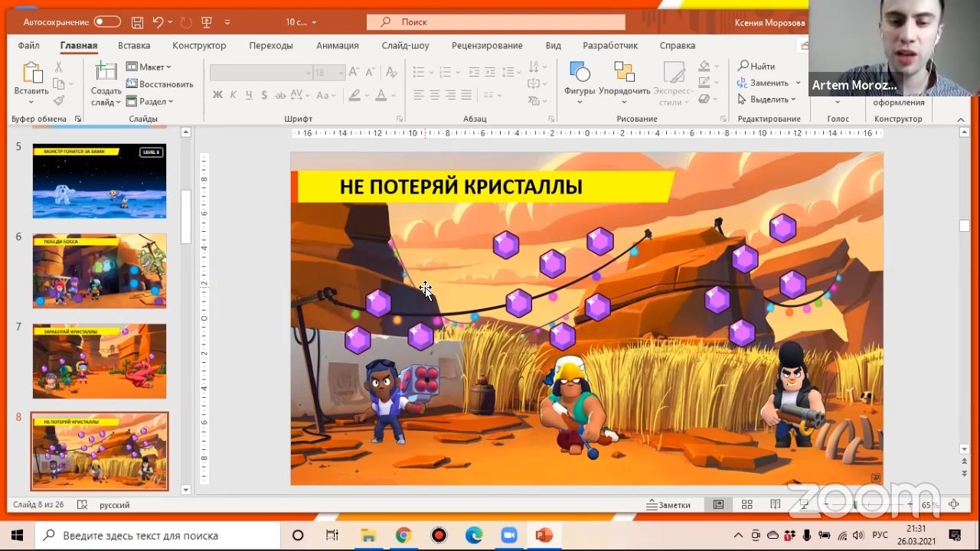This screenshot has height=551, width=980.
Task: Click the Найти find button
Action: coord(756,66)
